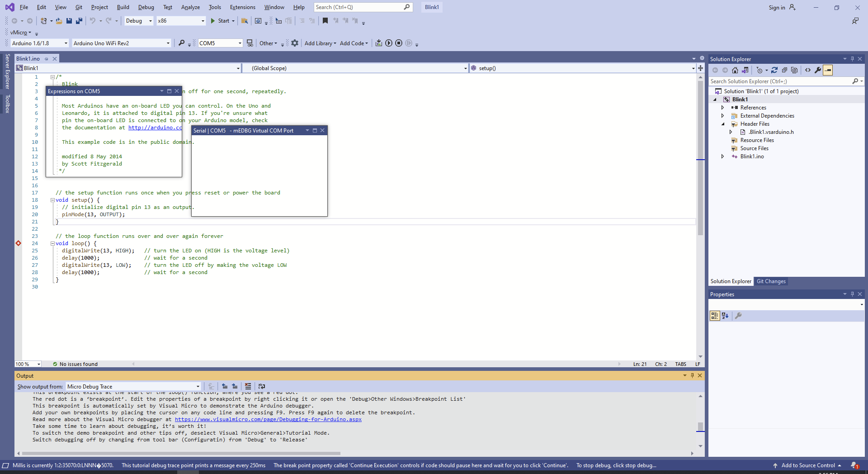Click Collapse All icon in Solution Explorer

784,70
